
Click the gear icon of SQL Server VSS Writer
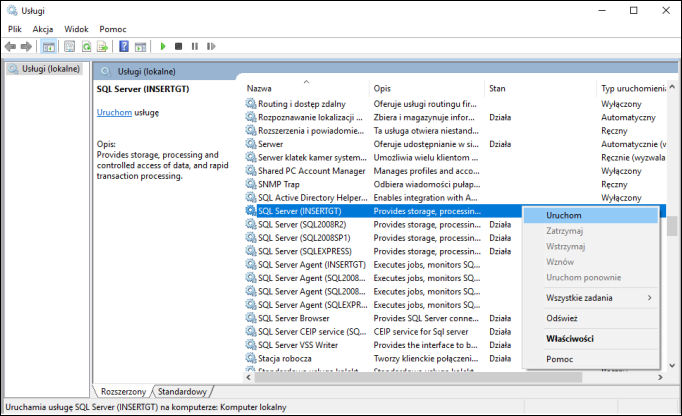(251, 344)
